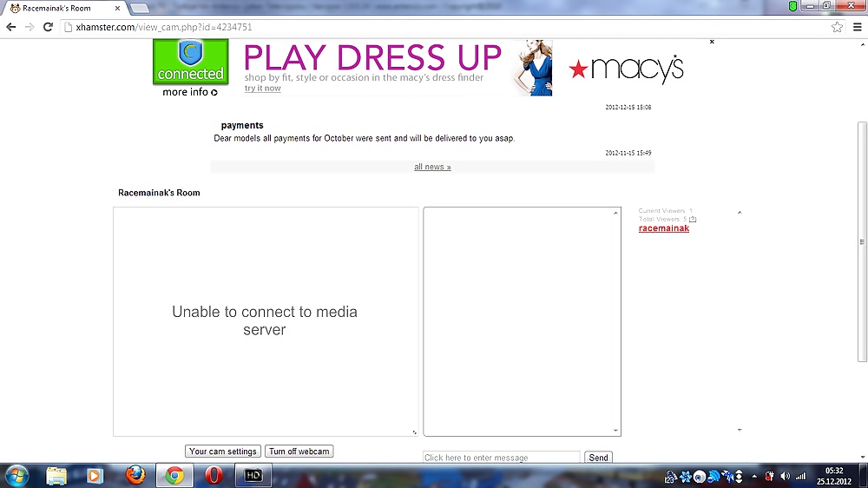Viewport: 868px width, 488px height.
Task: Open Your cam settings
Action: tap(223, 452)
